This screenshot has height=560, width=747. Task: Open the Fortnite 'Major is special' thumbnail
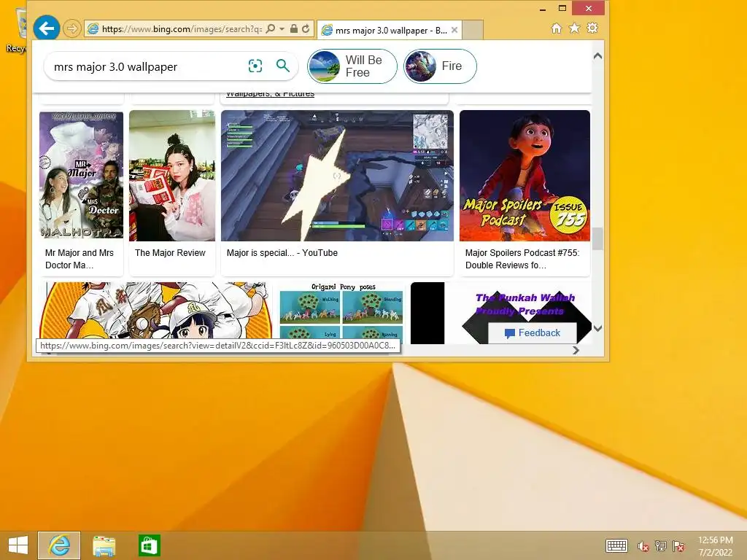pos(337,176)
